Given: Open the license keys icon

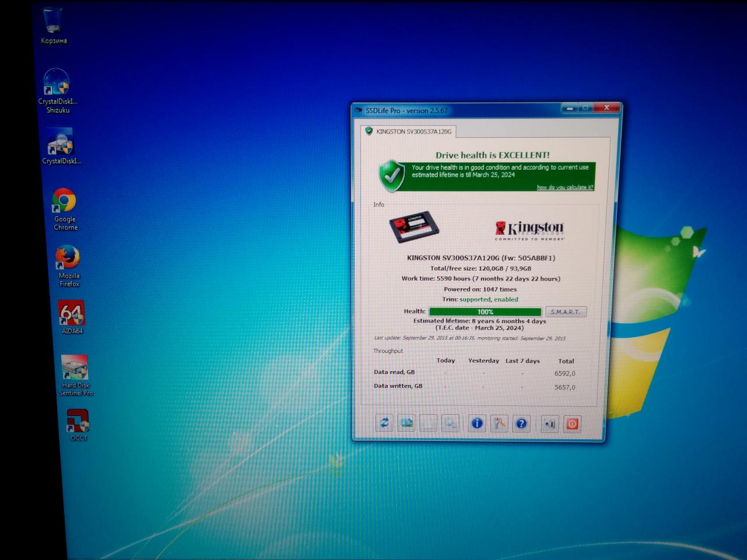Looking at the screenshot, I should tap(499, 423).
